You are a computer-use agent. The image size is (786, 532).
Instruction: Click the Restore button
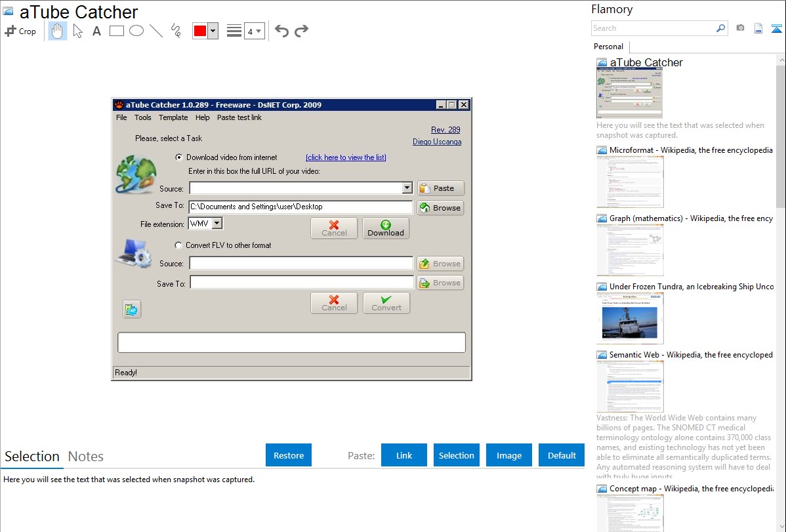pos(289,455)
